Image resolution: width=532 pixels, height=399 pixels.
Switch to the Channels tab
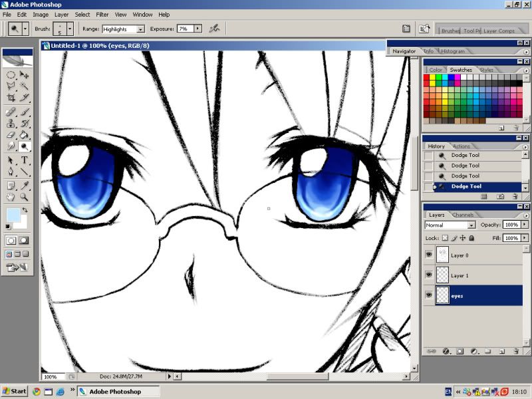click(x=463, y=215)
